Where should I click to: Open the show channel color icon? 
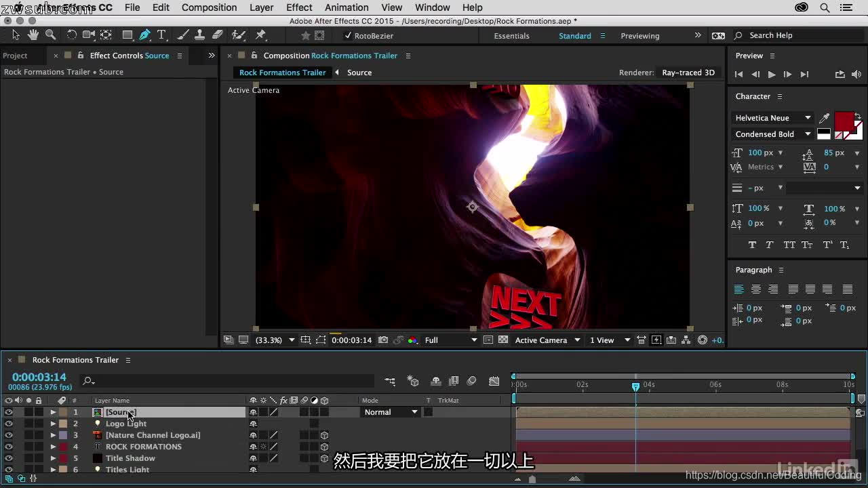coord(412,340)
